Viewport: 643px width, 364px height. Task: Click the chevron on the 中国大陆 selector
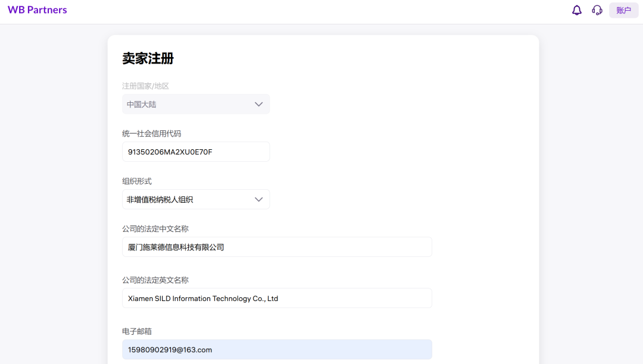point(259,103)
